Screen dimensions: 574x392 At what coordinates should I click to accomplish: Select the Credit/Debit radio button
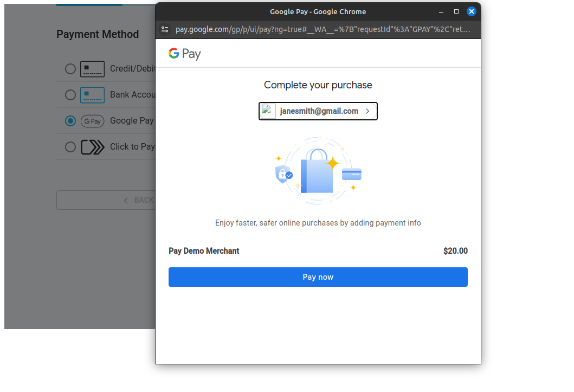(70, 69)
